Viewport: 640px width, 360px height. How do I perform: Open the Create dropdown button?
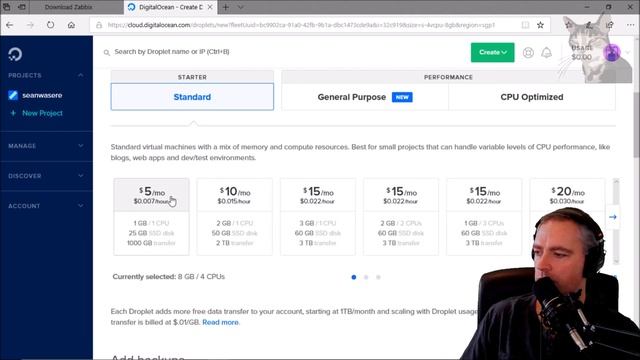pos(493,53)
